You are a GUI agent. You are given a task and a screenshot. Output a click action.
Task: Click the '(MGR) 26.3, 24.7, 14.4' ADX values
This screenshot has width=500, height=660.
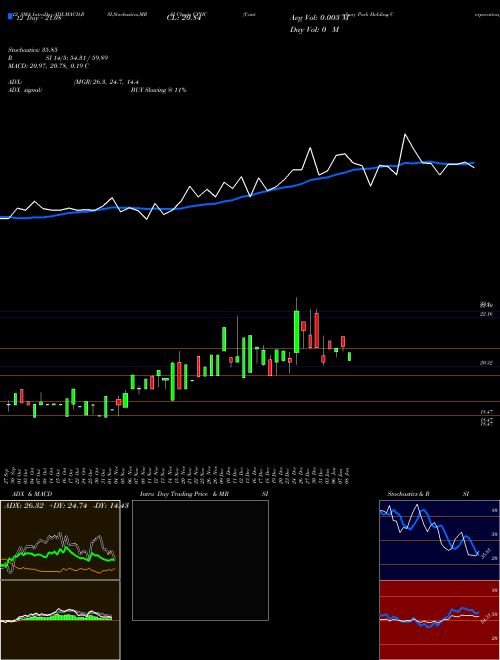(x=106, y=82)
